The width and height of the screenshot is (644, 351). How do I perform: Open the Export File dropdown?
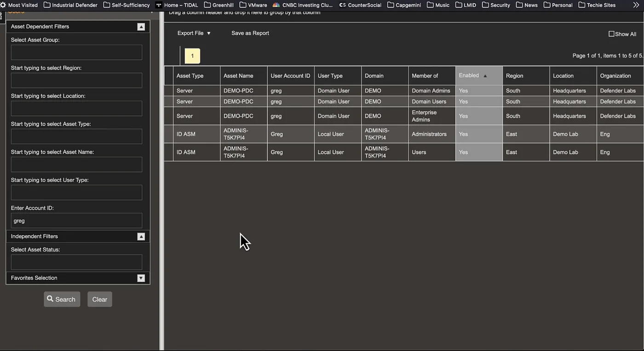pyautogui.click(x=194, y=33)
